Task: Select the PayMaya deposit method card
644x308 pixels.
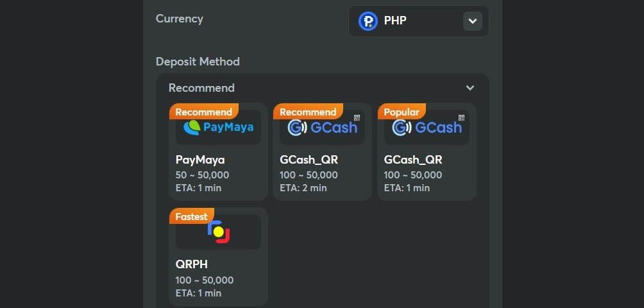Action: 218,151
